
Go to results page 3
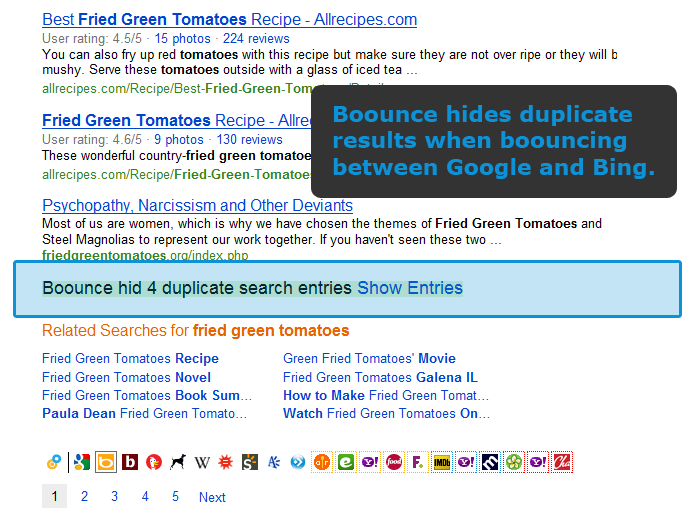pos(115,496)
